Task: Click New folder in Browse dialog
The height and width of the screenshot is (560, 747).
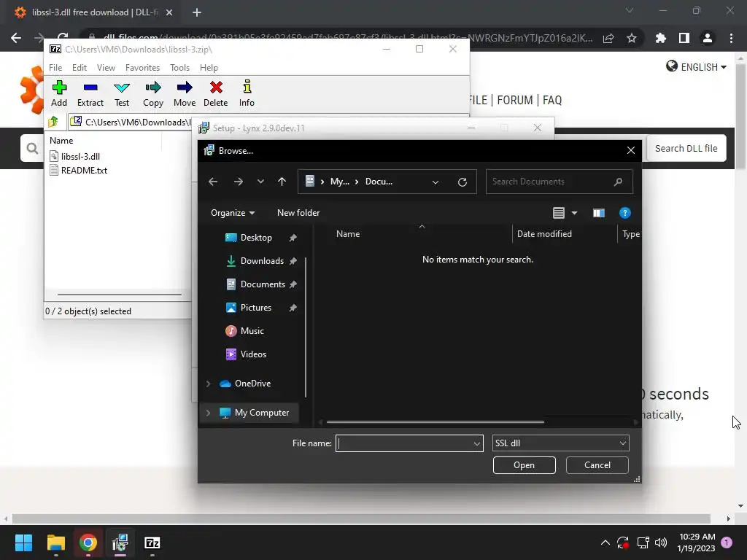Action: click(298, 213)
